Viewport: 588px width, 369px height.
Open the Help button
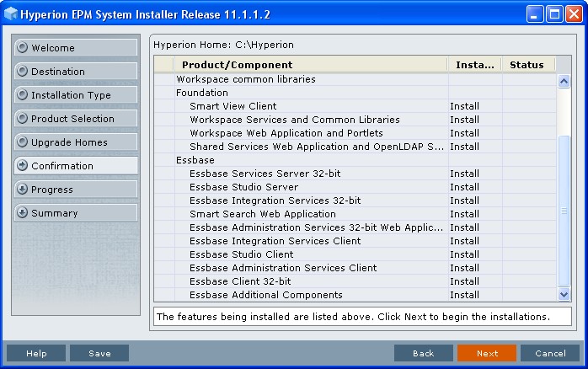coord(36,353)
